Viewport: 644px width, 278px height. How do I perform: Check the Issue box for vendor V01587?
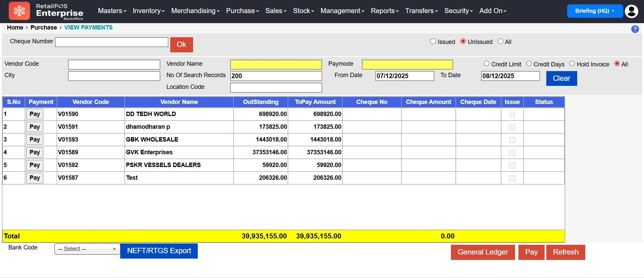point(512,178)
